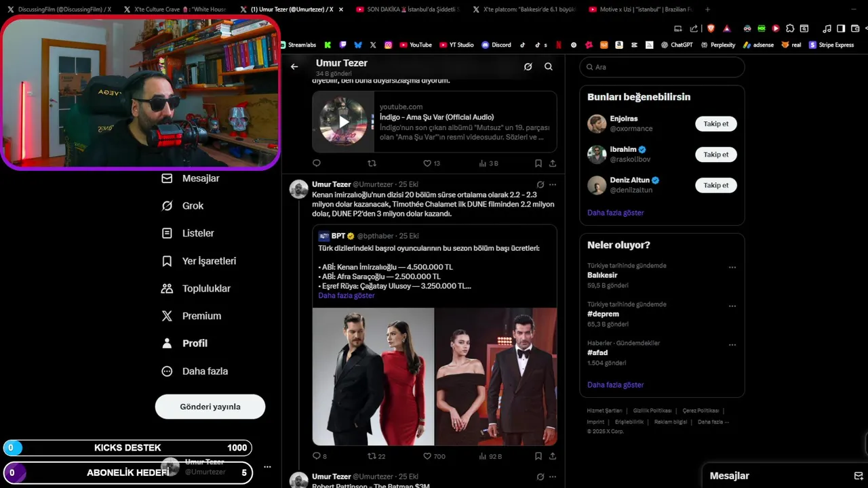Open Mesajlar in the left sidebar
This screenshot has height=488, width=868.
click(191, 178)
